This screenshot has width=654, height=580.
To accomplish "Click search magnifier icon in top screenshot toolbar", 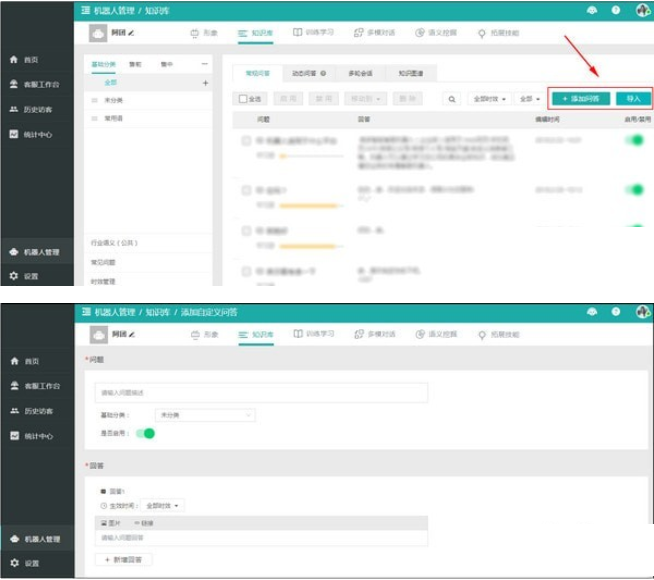I will [452, 99].
